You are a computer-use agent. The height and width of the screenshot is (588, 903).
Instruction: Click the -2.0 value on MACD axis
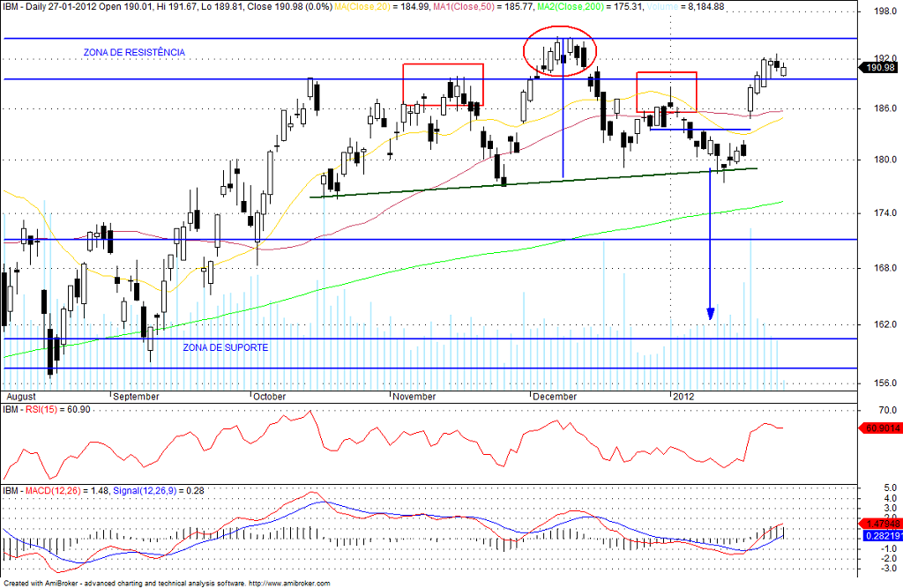[x=889, y=559]
